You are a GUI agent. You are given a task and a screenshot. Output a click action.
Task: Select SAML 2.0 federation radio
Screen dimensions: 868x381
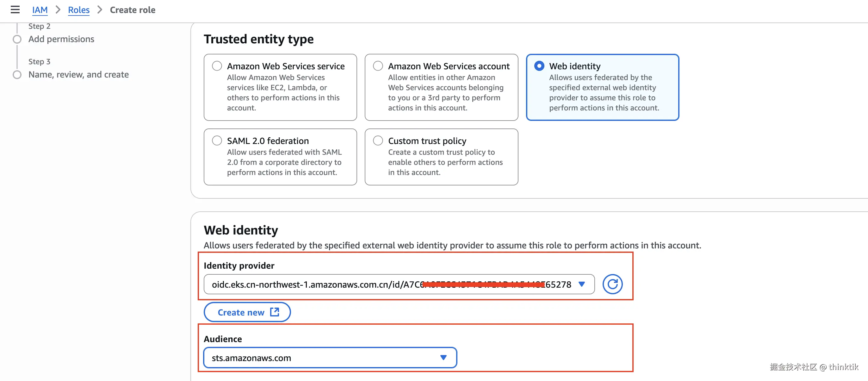point(217,141)
